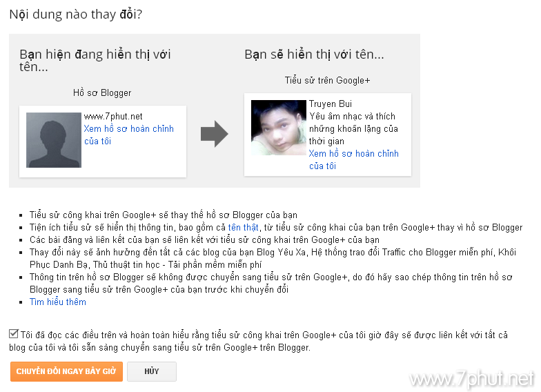Click the Truyen Bui profile photo
Viewport: 541px width, 392px height.
[x=279, y=128]
